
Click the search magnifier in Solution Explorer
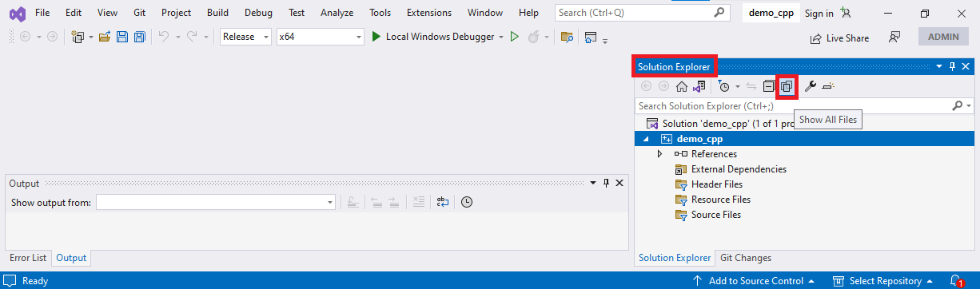pos(958,105)
